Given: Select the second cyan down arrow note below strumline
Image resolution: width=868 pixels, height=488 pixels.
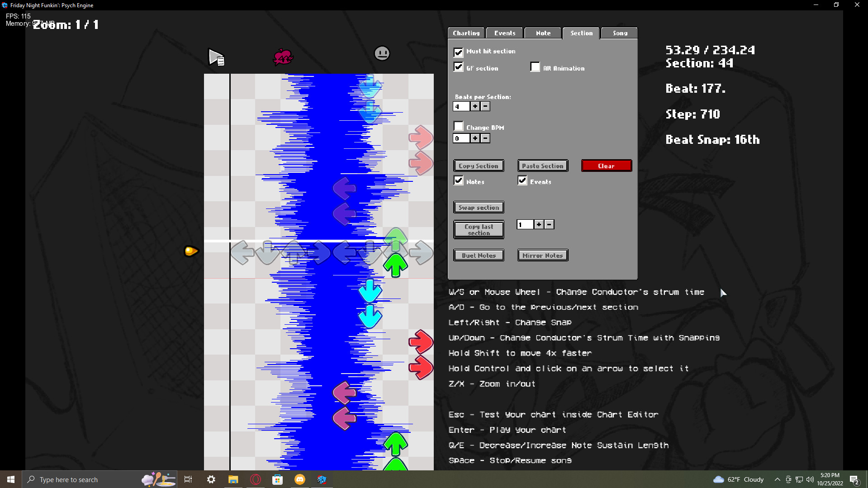Looking at the screenshot, I should tap(370, 316).
